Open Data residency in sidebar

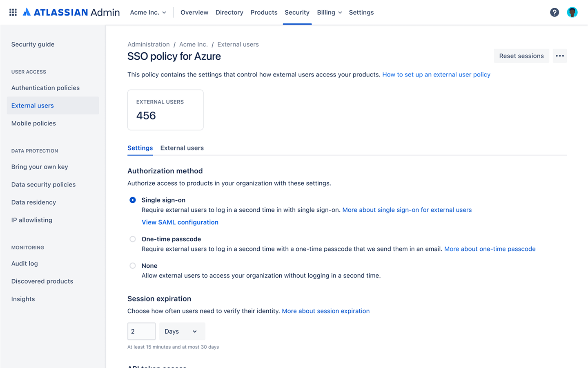[33, 202]
